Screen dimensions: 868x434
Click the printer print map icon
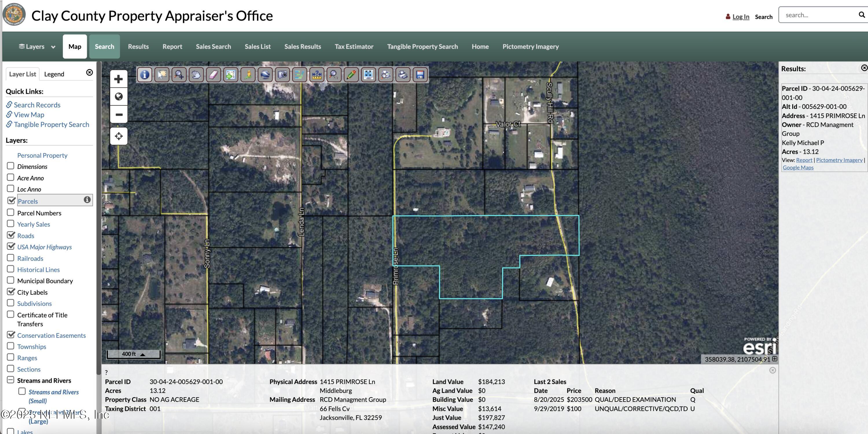(x=403, y=74)
